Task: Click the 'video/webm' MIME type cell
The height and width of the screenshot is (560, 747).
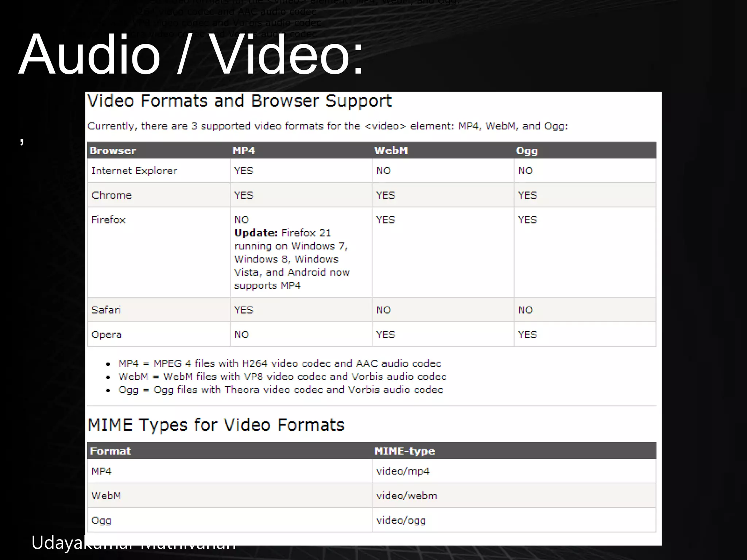Action: pos(406,496)
